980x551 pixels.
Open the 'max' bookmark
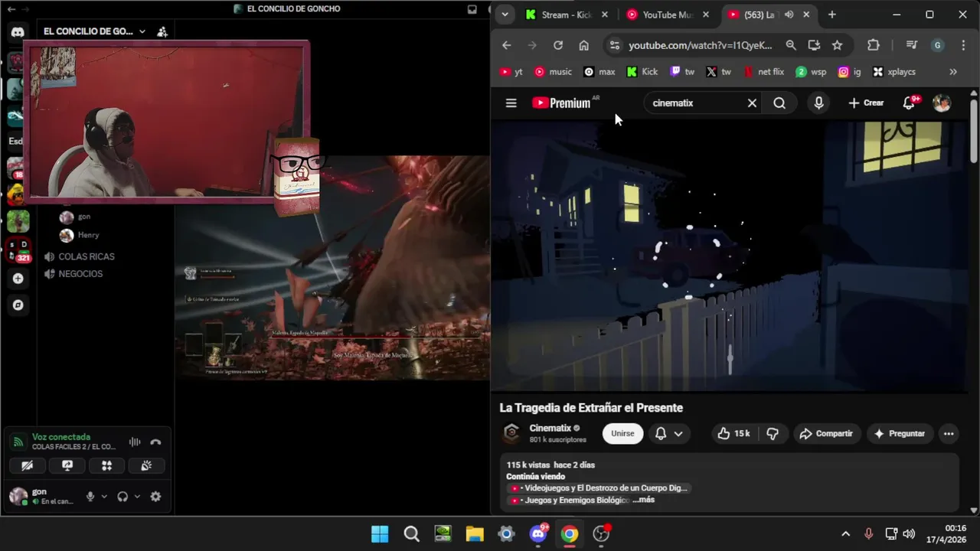(599, 72)
